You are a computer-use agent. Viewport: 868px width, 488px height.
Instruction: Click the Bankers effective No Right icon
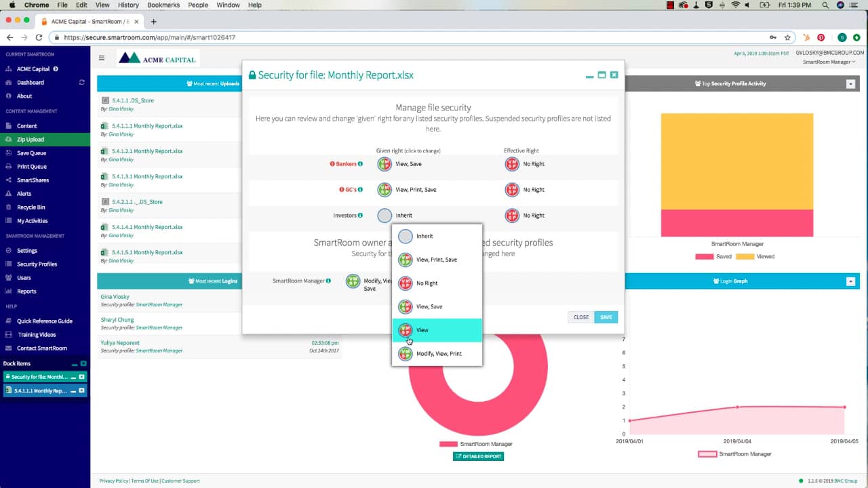click(x=512, y=164)
